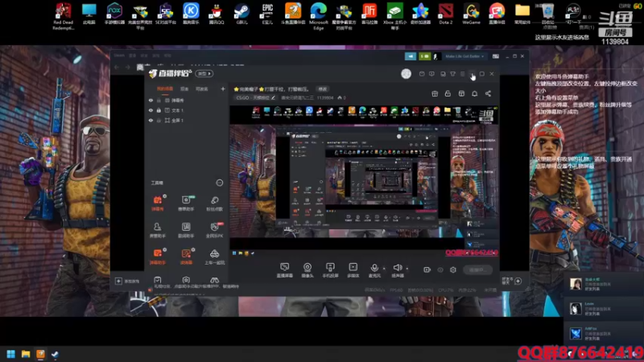The width and height of the screenshot is (644, 362).
Task: Select the first scene tab highlighted in orange
Action: click(165, 88)
